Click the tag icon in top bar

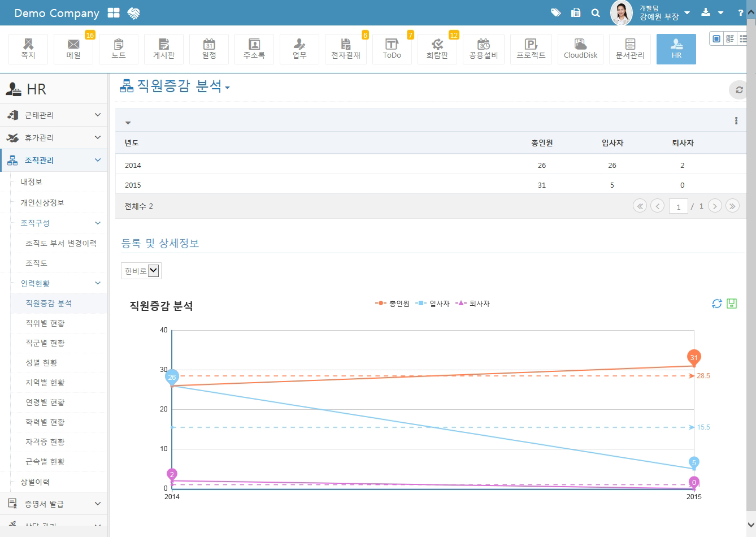click(556, 12)
